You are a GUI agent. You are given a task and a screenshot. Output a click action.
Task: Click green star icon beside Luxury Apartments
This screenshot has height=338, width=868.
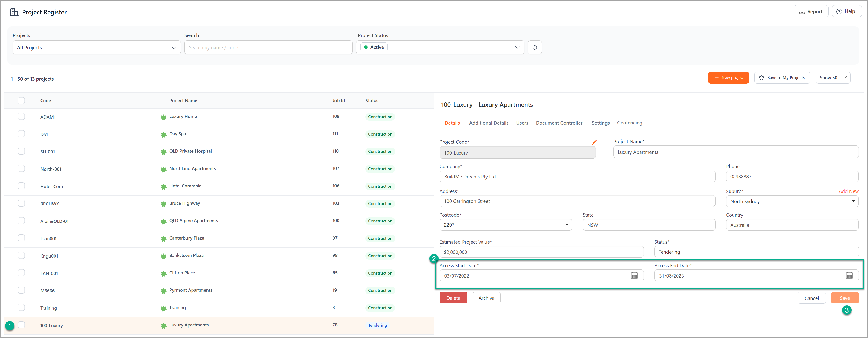164,325
